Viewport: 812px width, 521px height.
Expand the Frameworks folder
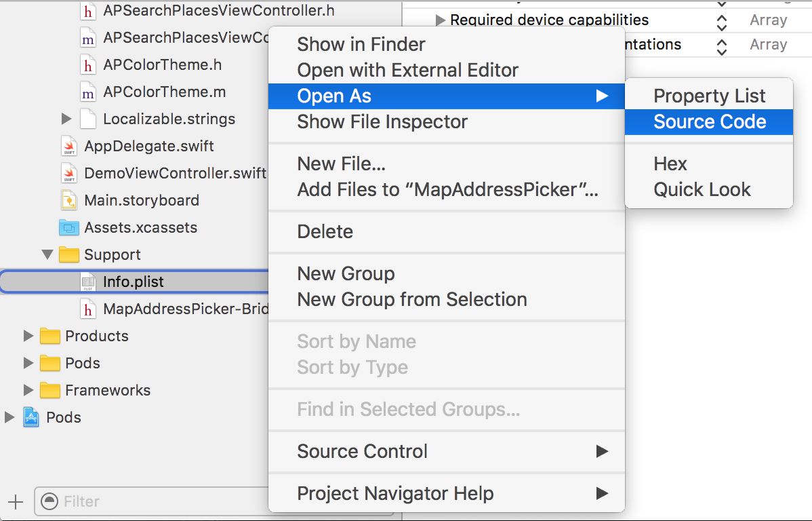click(x=28, y=390)
